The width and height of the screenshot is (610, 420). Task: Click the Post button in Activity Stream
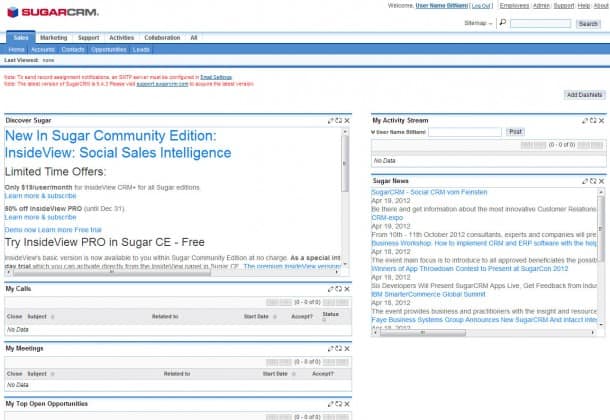pos(515,132)
